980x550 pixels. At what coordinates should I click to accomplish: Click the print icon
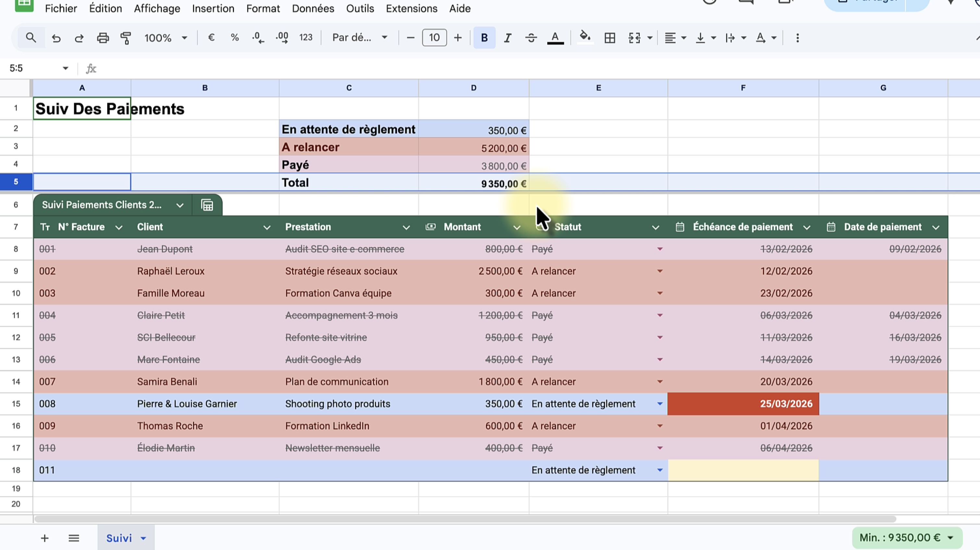click(103, 38)
